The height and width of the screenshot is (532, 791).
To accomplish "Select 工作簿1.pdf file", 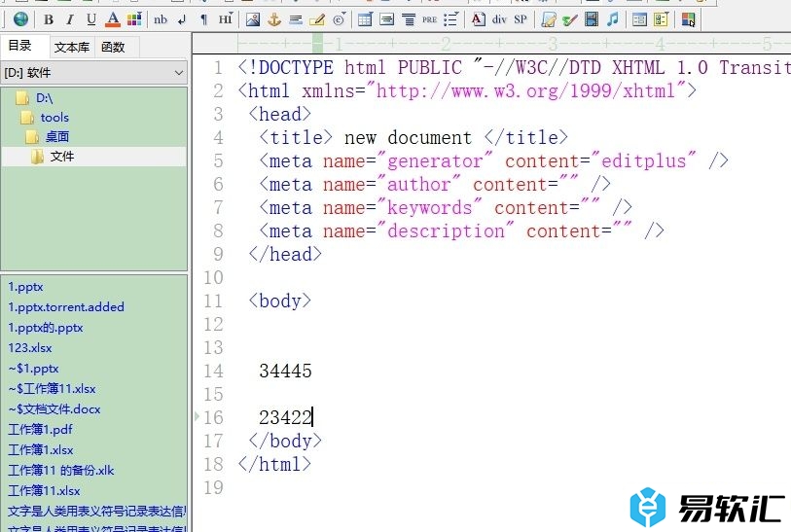I will point(40,430).
